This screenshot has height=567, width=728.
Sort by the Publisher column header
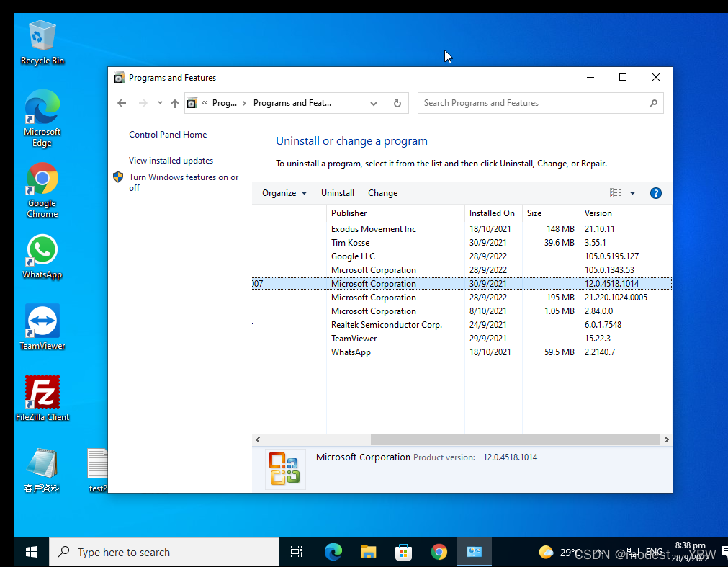(x=395, y=213)
